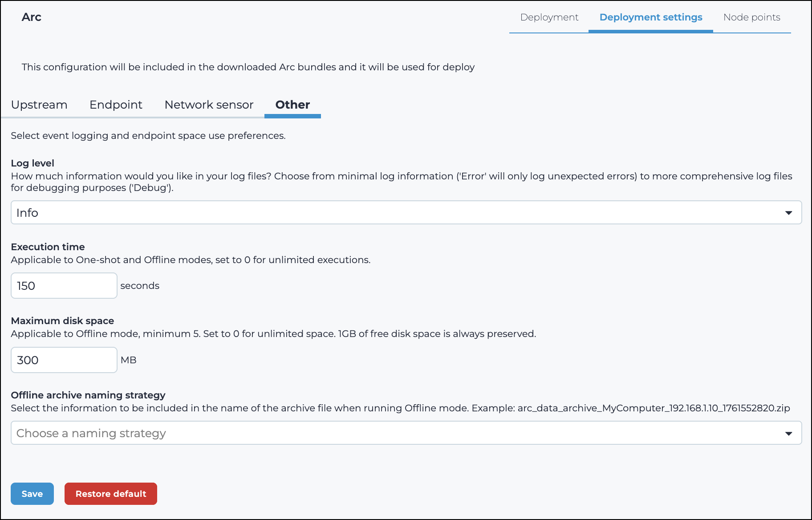Screen dimensions: 812x520
Task: Expand the naming strategy dropdown
Action: tap(406, 433)
